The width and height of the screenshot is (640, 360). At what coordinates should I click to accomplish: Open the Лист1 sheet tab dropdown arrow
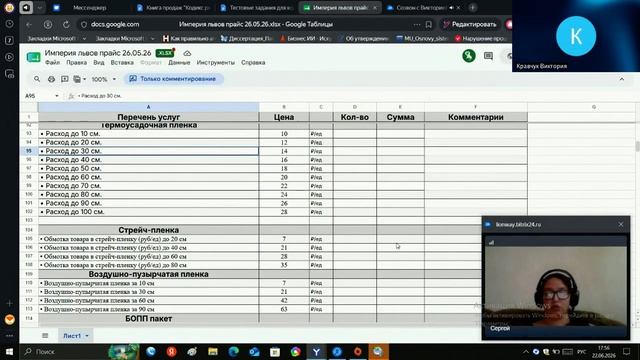coord(87,336)
